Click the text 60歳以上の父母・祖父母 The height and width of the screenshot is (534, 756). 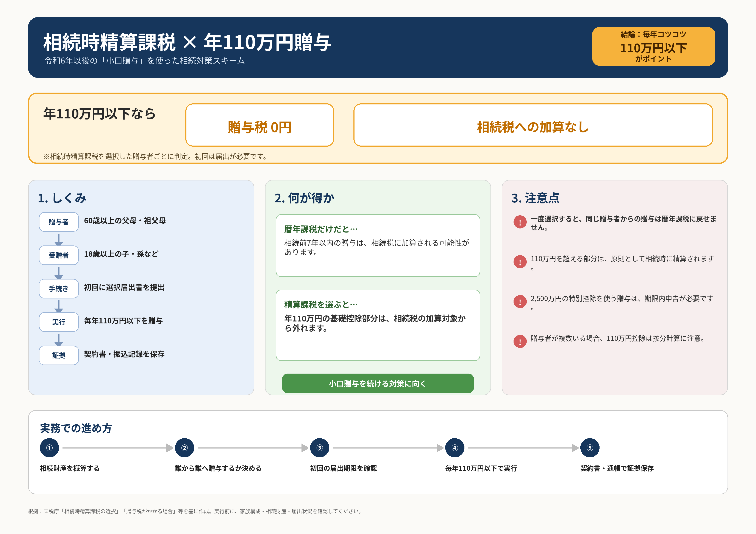pyautogui.click(x=125, y=221)
